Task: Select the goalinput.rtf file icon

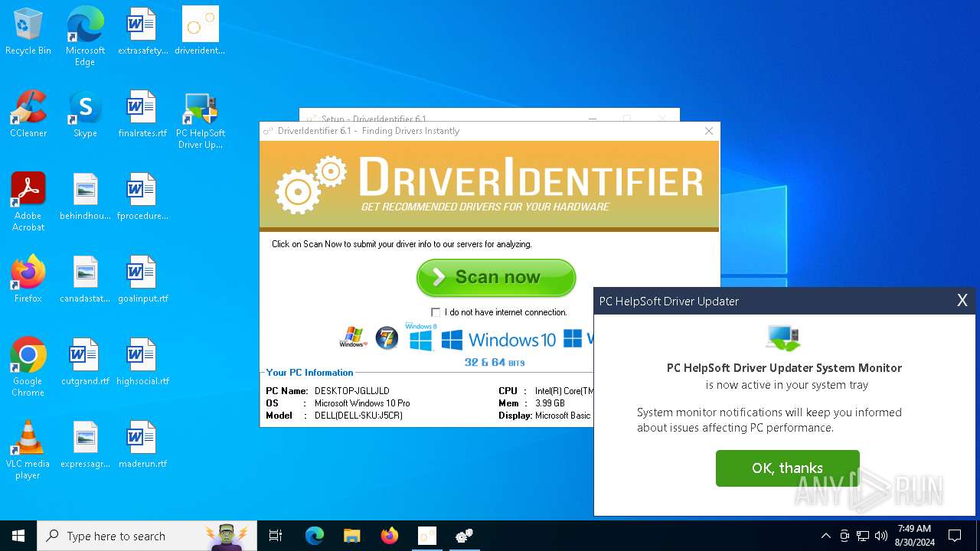Action: click(142, 279)
